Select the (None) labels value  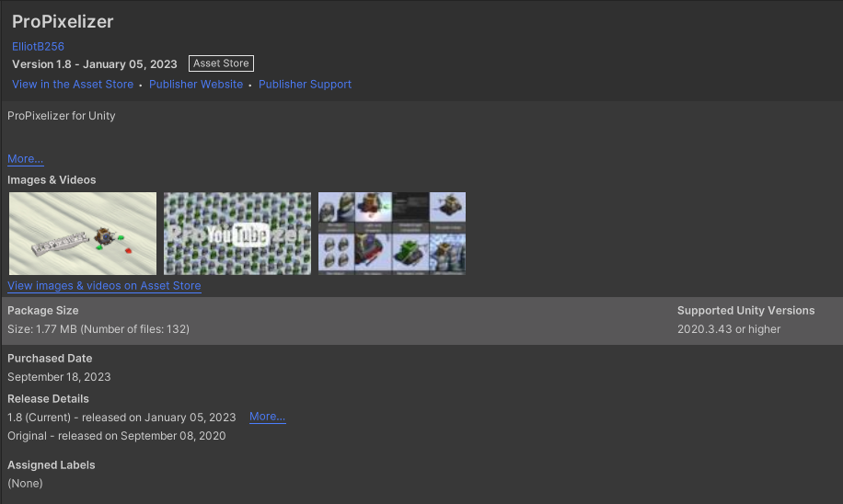(25, 484)
